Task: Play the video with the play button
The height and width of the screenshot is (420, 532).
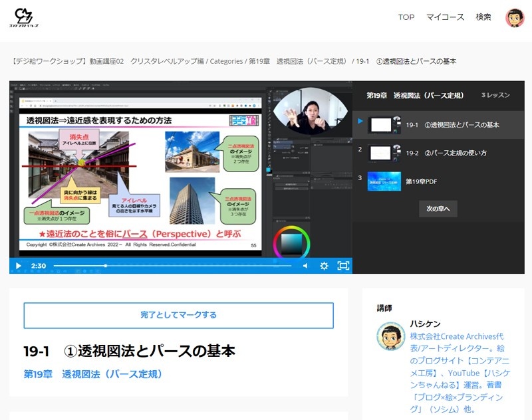Action: coord(19,266)
